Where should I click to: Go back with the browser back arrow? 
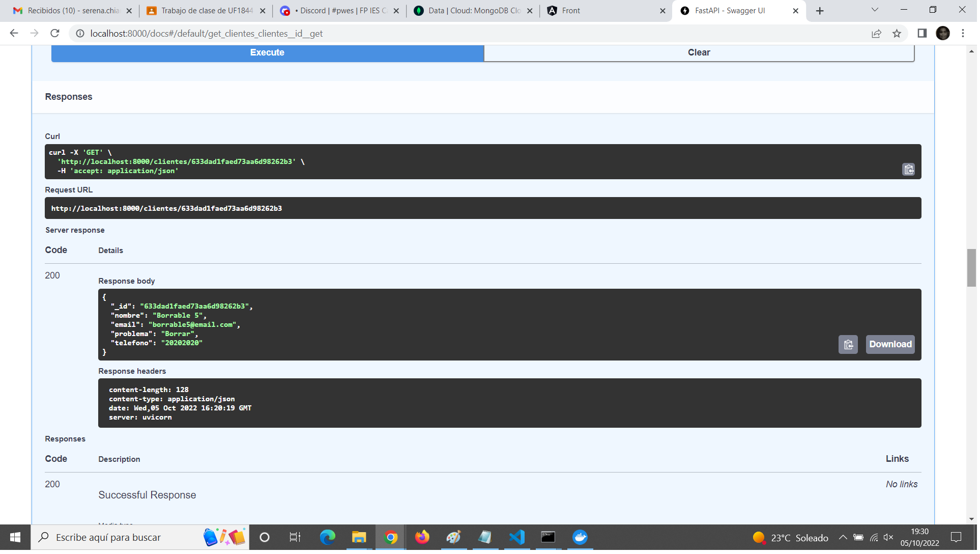(x=14, y=34)
